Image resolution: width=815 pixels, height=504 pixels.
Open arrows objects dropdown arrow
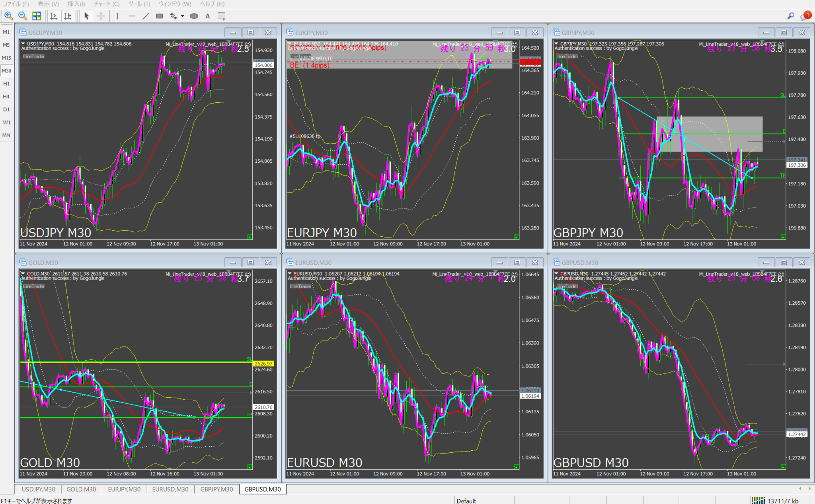[183, 16]
